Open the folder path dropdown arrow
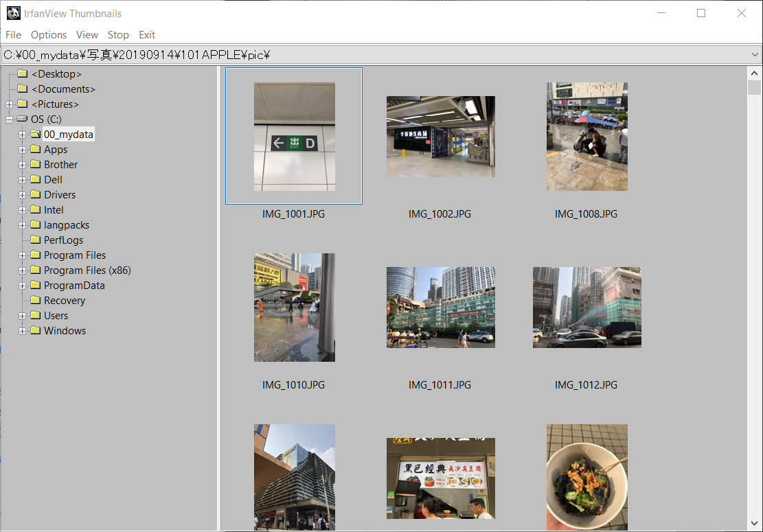 coord(755,55)
